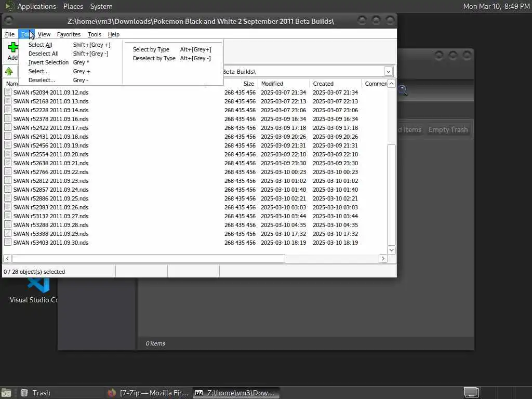Click file icon of SWAN r52983 2011.09.26.nds
Screen dimensions: 532x399
8,207
